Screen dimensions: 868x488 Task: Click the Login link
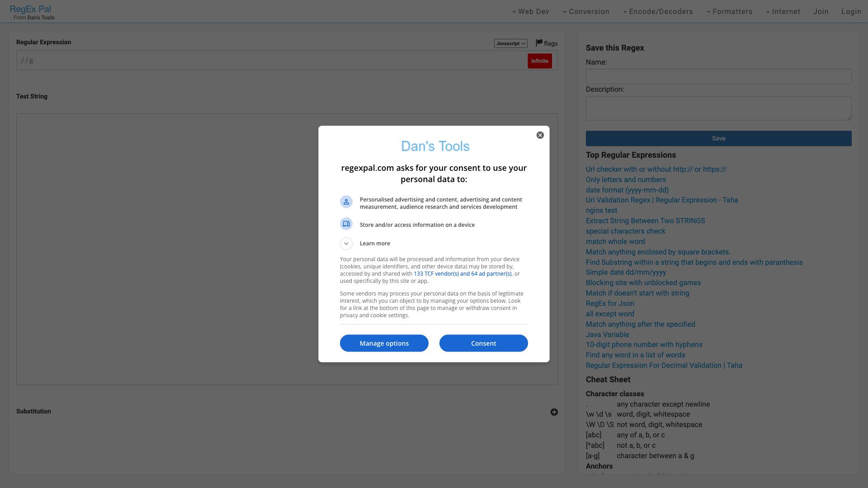[851, 12]
